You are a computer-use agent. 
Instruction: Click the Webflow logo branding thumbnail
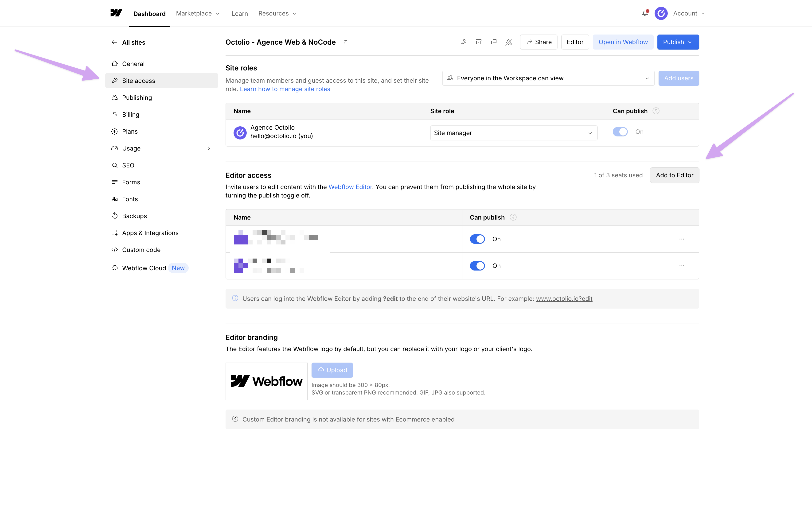tap(266, 381)
